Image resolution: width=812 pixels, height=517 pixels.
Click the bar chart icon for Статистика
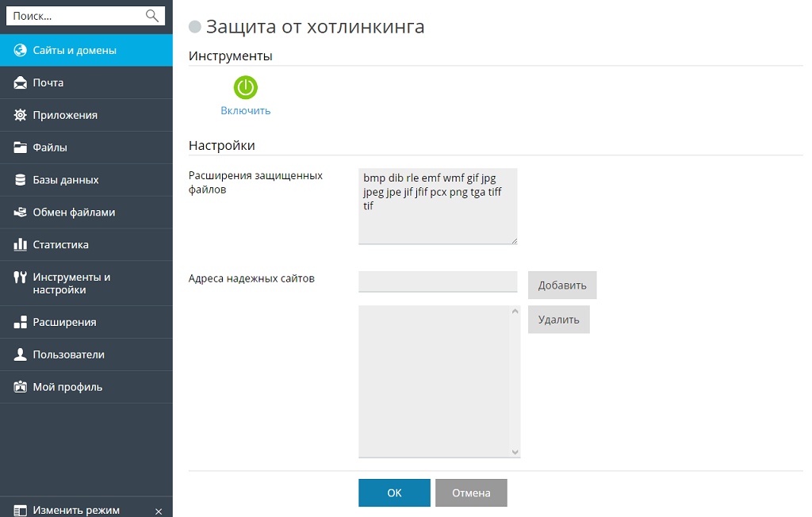pyautogui.click(x=20, y=244)
